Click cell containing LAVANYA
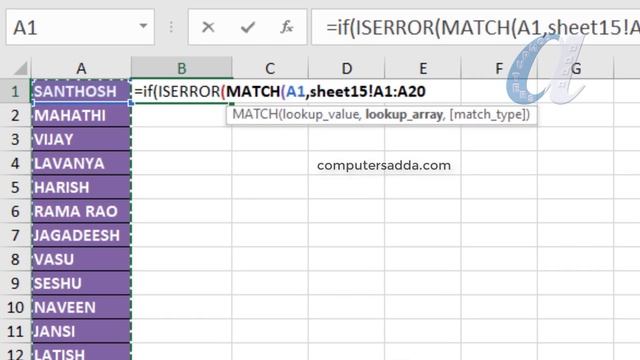Image resolution: width=640 pixels, height=360 pixels. coord(81,163)
